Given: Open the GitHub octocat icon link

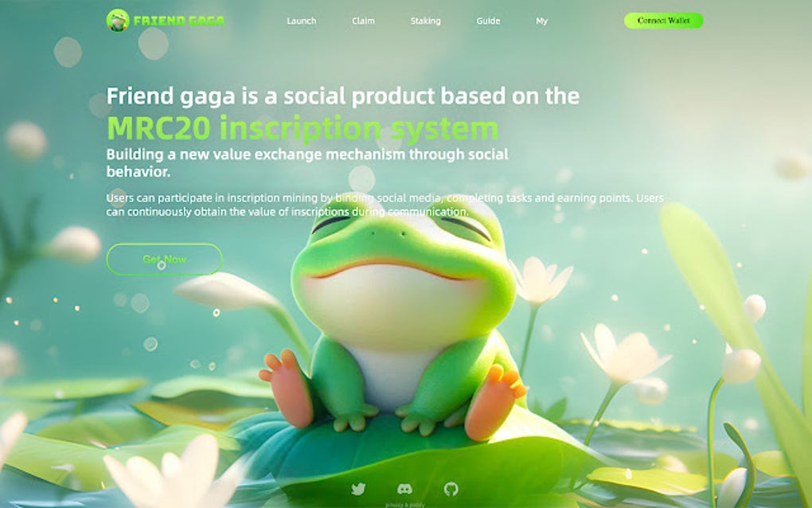Looking at the screenshot, I should [451, 488].
